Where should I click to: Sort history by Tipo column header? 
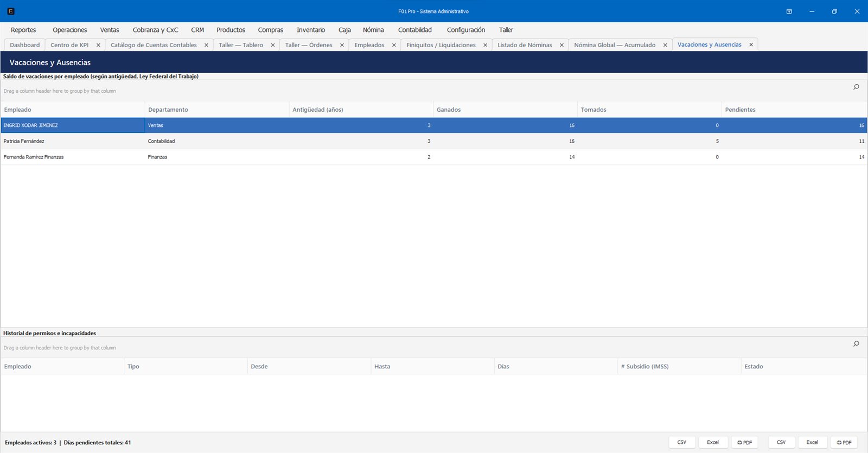click(x=186, y=367)
